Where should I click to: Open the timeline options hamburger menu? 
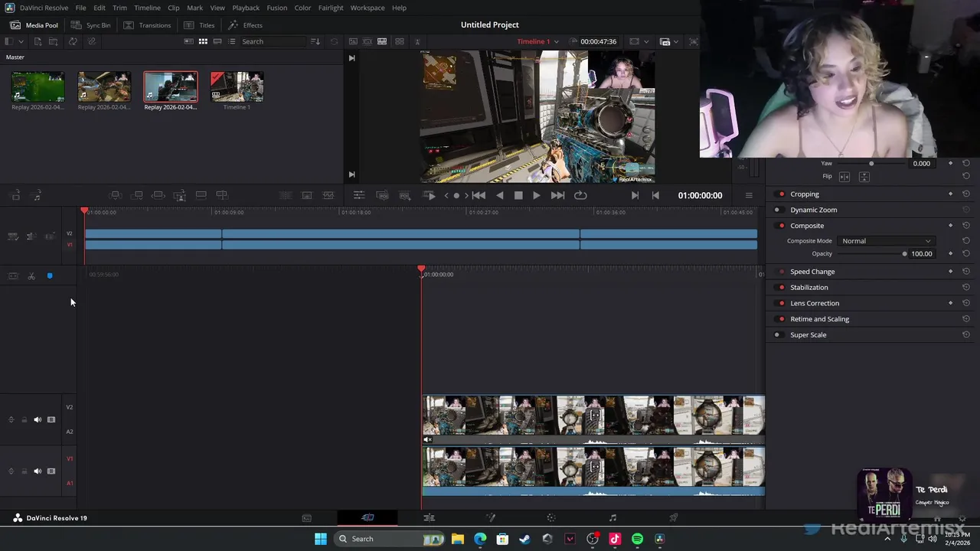click(x=749, y=195)
